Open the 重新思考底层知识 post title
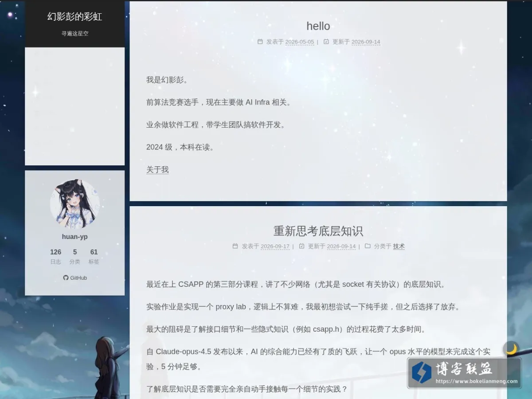 [x=318, y=231]
